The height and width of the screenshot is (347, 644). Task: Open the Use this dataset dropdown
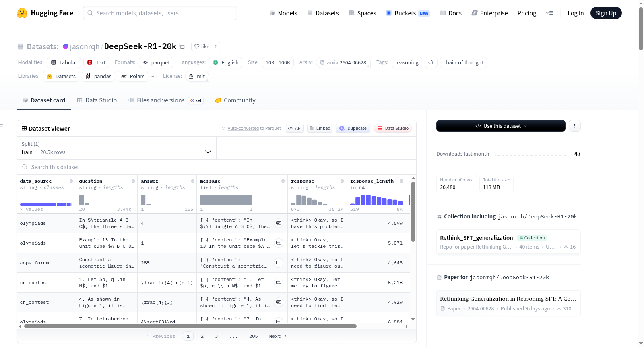(x=501, y=126)
